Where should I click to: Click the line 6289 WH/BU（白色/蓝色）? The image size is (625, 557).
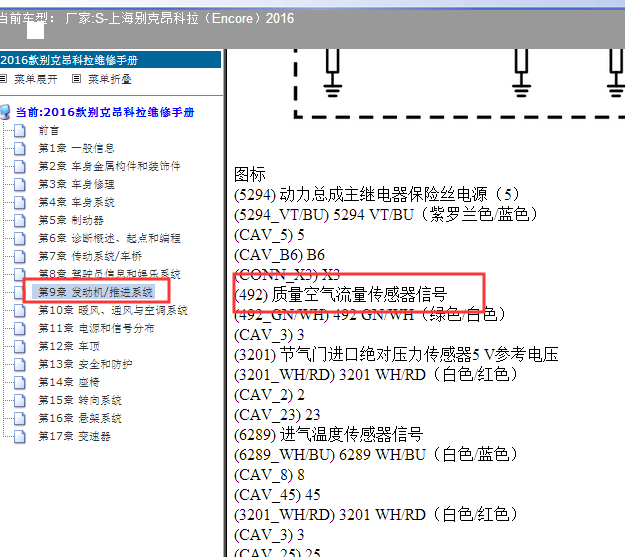[375, 455]
